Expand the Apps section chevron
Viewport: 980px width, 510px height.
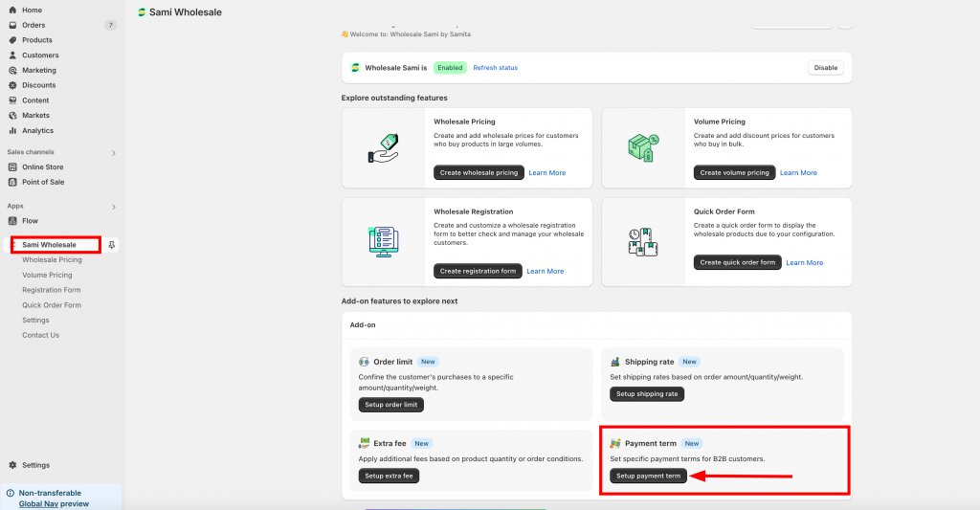pyautogui.click(x=114, y=207)
